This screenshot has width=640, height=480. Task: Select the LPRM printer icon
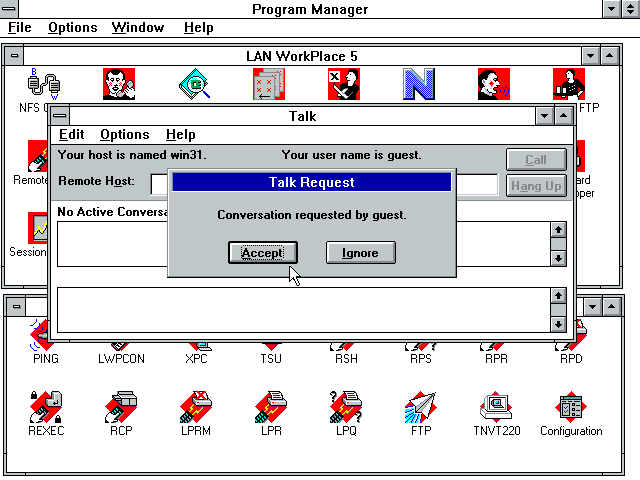click(196, 407)
